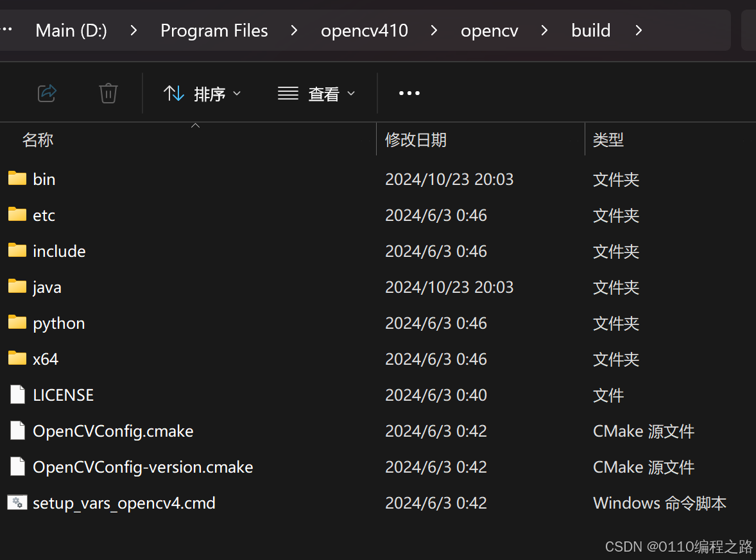
Task: Expand the 排序 dropdown chevron
Action: pyautogui.click(x=237, y=93)
